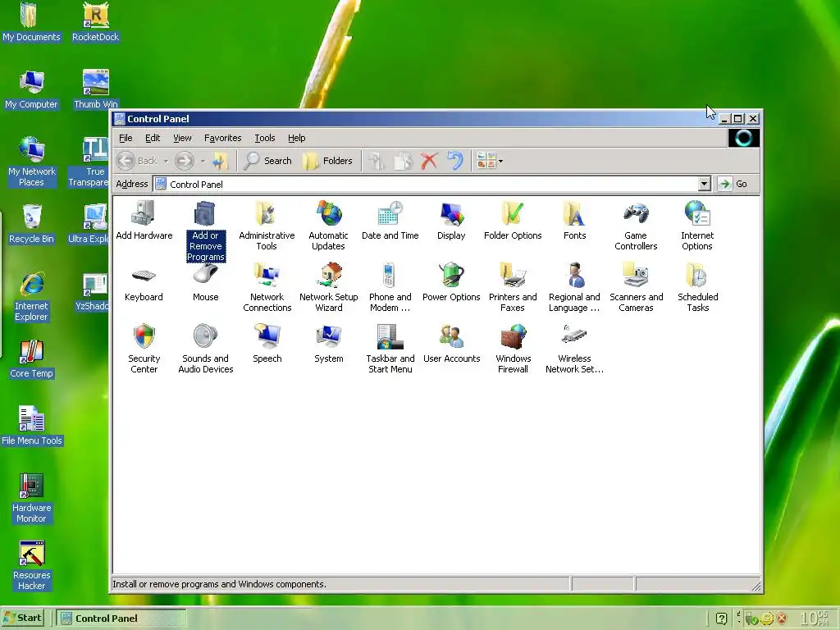Launch Network Setup Wizard
Screen dimensions: 840x630
(x=328, y=288)
